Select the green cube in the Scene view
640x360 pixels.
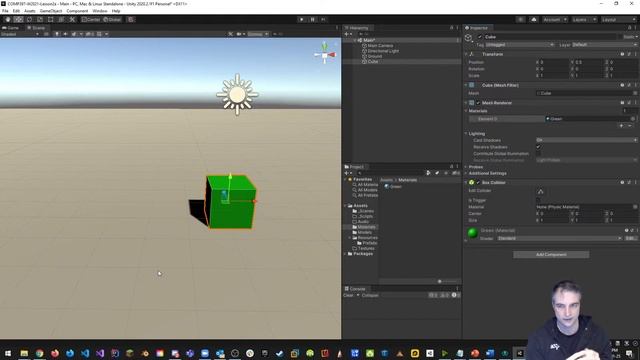click(231, 202)
